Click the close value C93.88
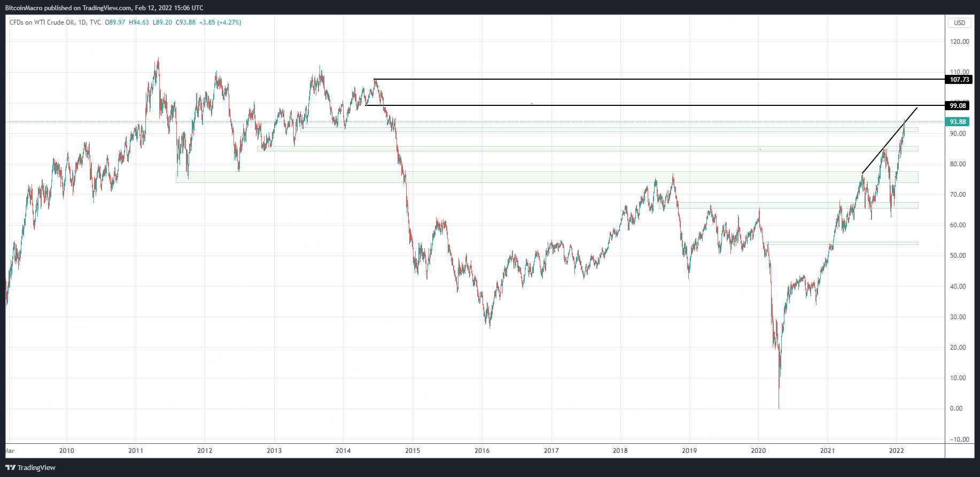The height and width of the screenshot is (477, 980). coord(185,22)
